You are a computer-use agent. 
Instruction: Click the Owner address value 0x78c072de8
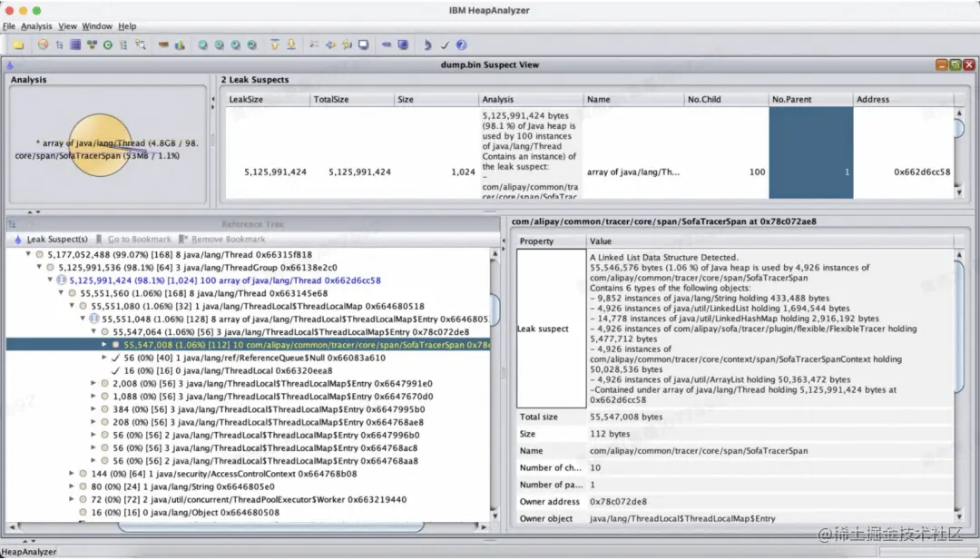[619, 501]
